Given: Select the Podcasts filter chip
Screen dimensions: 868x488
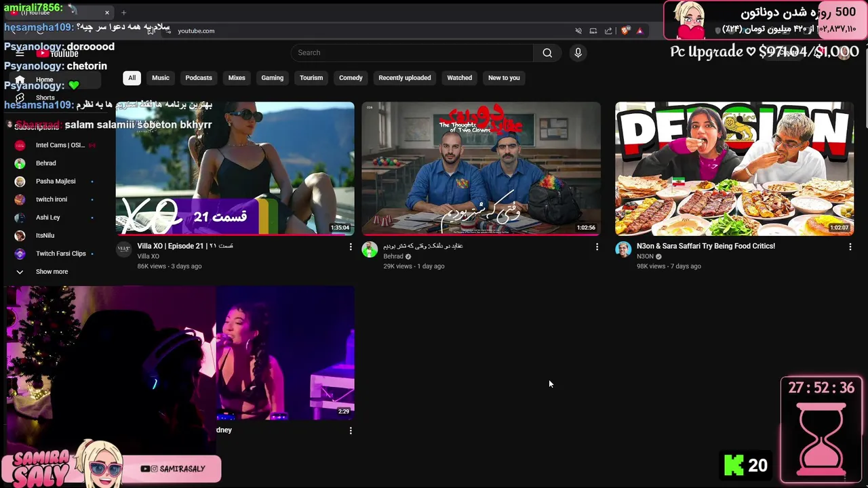Looking at the screenshot, I should pyautogui.click(x=199, y=78).
